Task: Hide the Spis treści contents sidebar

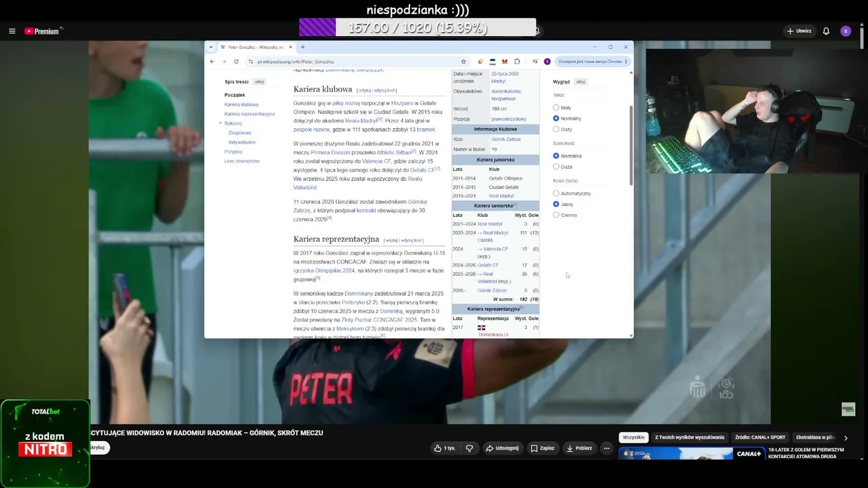Action: [259, 82]
